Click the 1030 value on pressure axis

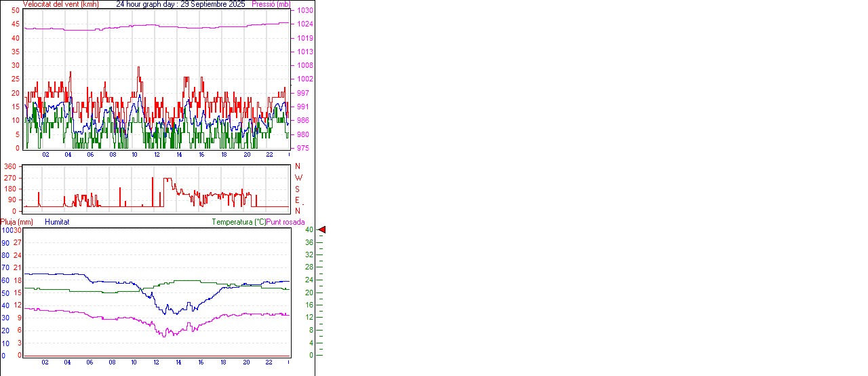[304, 11]
